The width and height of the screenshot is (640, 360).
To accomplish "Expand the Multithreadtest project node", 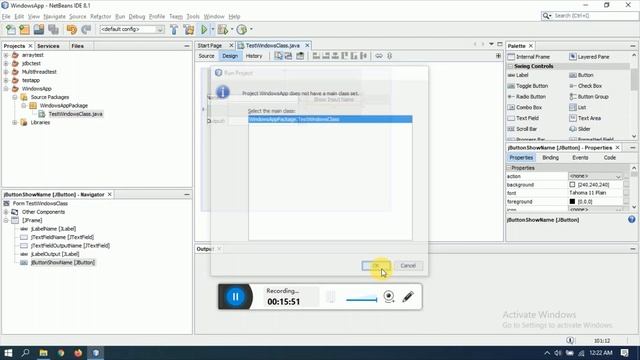I will click(6, 72).
